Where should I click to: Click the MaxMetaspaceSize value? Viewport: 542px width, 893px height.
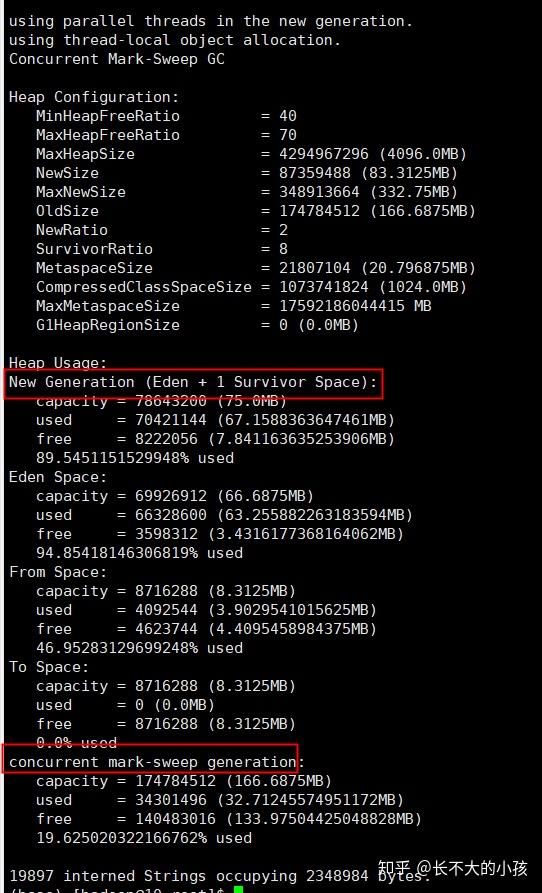355,306
